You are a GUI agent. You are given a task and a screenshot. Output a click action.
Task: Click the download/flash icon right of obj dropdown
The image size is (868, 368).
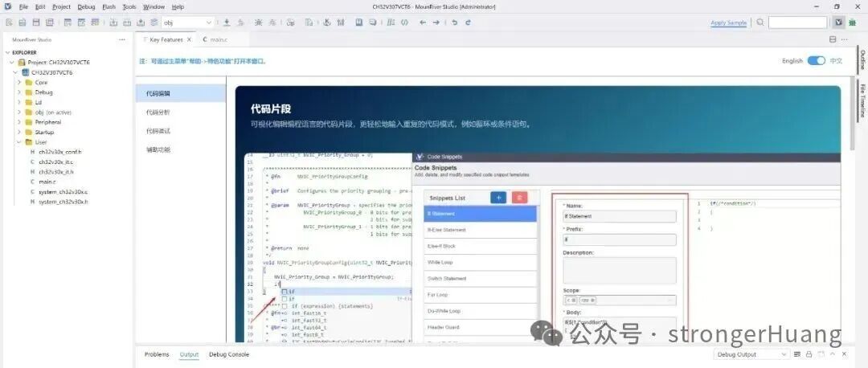[x=227, y=22]
